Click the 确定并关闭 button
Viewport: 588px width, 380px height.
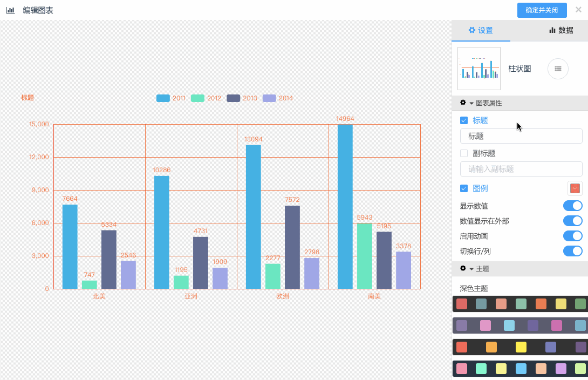pos(542,10)
